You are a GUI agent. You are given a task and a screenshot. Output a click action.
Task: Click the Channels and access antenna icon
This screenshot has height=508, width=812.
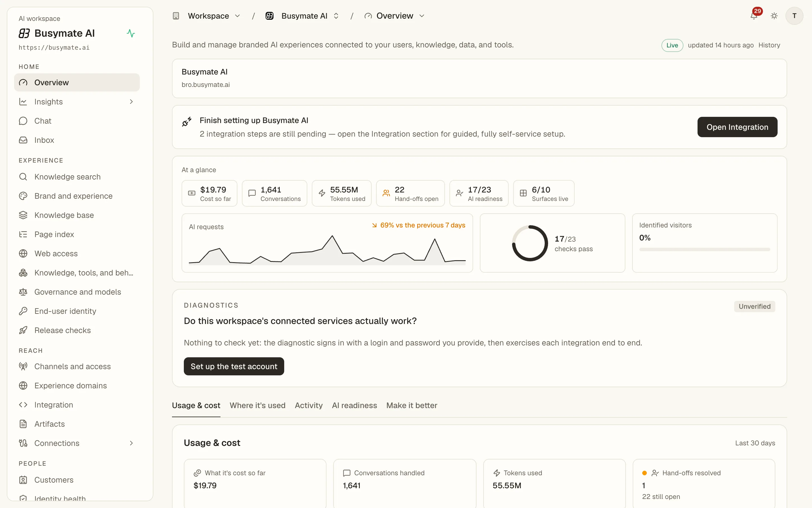[23, 366]
